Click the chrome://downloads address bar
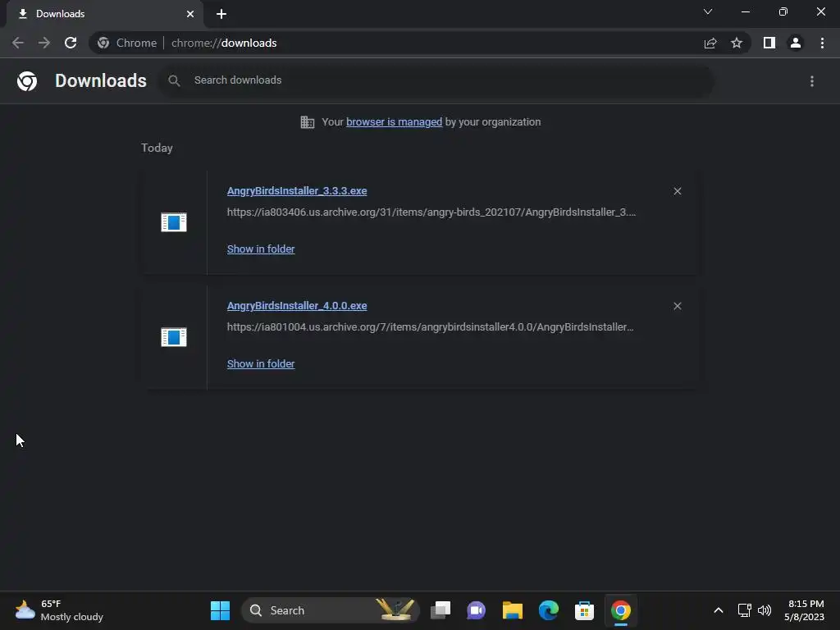The width and height of the screenshot is (840, 630). (396, 43)
